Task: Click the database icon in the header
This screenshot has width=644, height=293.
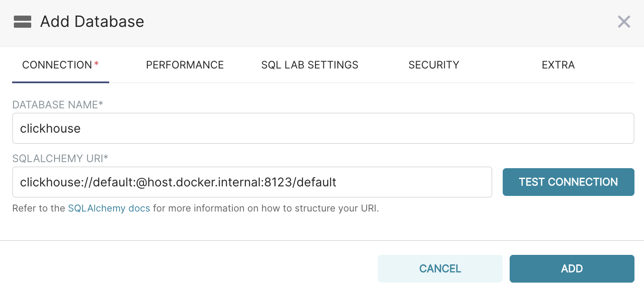Action: point(23,22)
